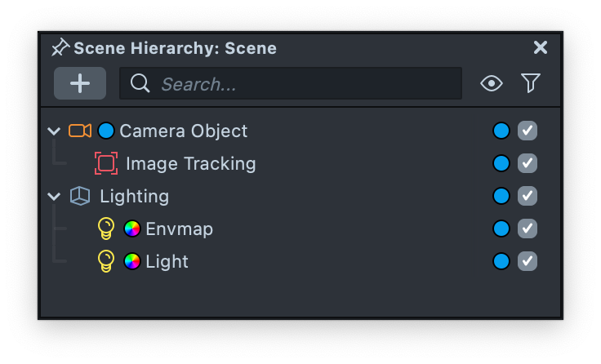Click the cube icon next to Lighting

tap(80, 196)
